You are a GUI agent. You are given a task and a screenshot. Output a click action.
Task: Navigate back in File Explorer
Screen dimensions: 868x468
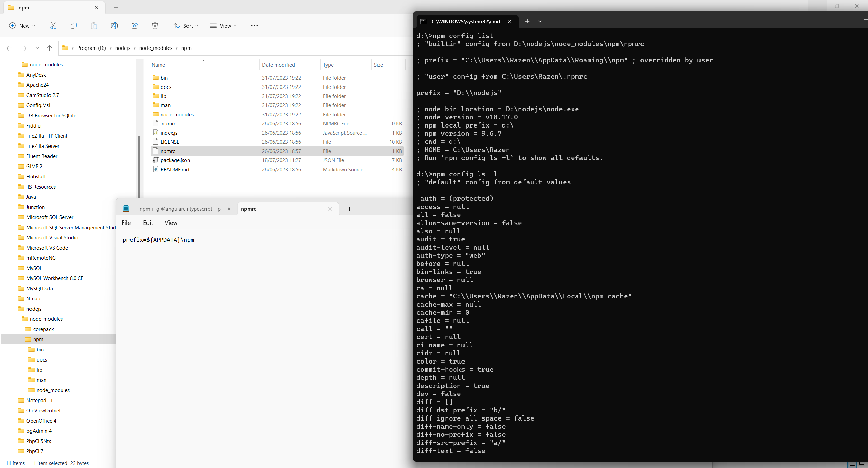click(x=9, y=48)
